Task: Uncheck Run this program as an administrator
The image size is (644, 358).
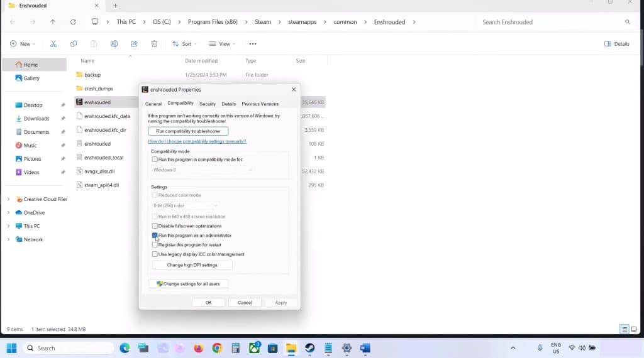Action: coord(155,236)
